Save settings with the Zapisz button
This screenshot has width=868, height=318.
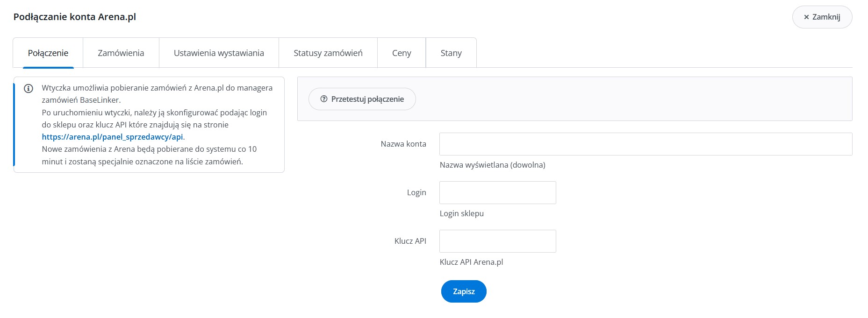tap(464, 291)
